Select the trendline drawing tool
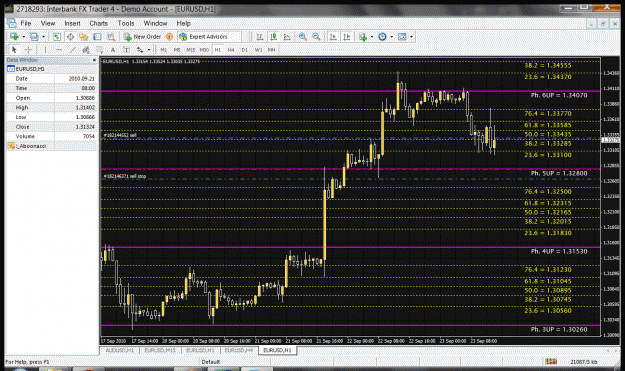This screenshot has width=625, height=371. (x=72, y=50)
